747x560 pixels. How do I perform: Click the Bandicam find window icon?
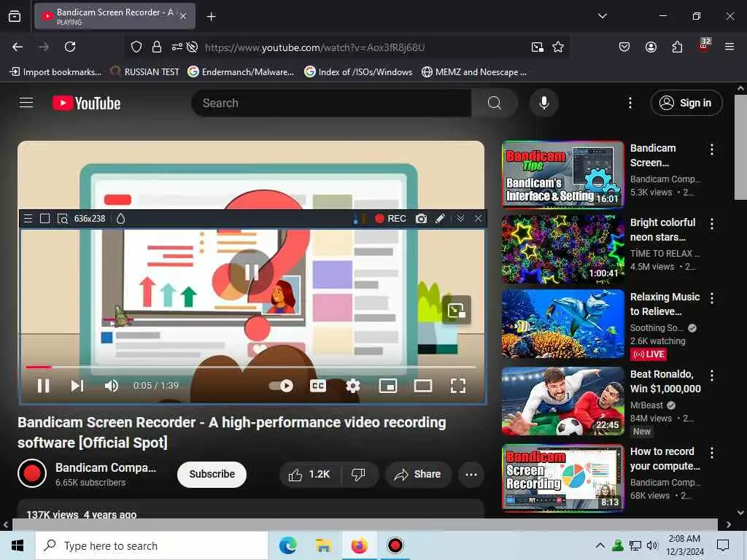63,219
